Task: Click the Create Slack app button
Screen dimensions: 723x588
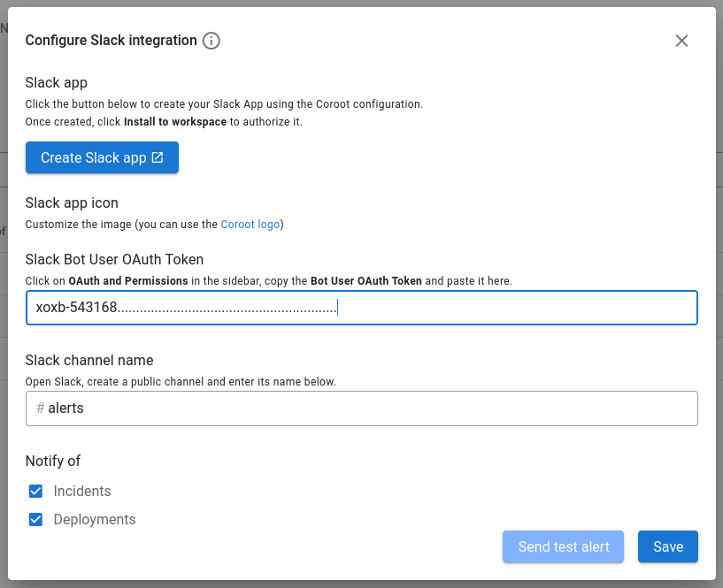Action: [102, 157]
